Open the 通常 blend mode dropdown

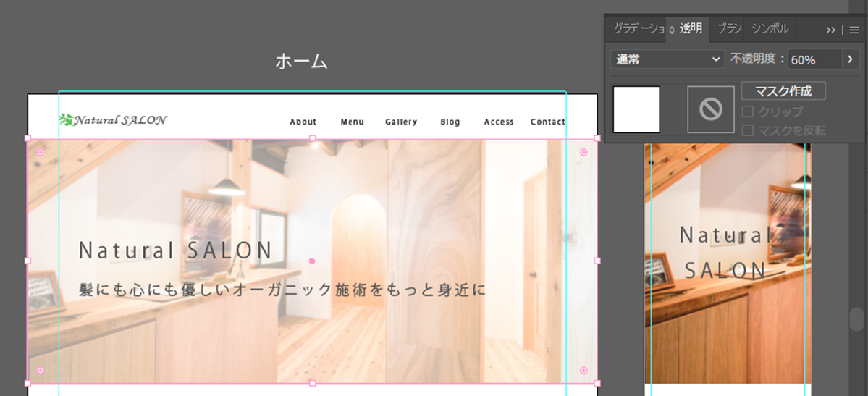click(x=667, y=59)
